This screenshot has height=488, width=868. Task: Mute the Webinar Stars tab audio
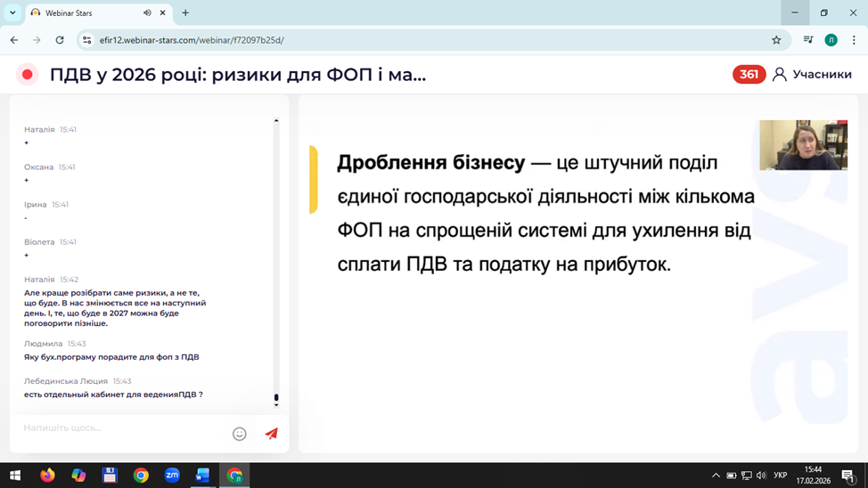147,13
